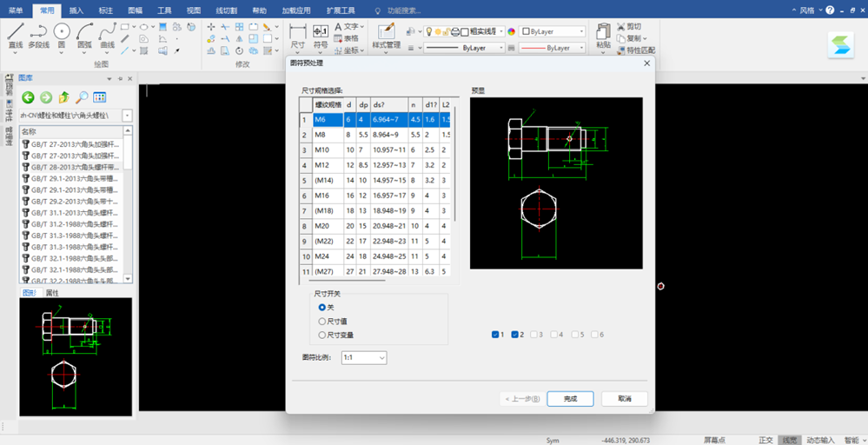Select the 圆 circle tool
This screenshot has width=868, height=445.
click(62, 36)
